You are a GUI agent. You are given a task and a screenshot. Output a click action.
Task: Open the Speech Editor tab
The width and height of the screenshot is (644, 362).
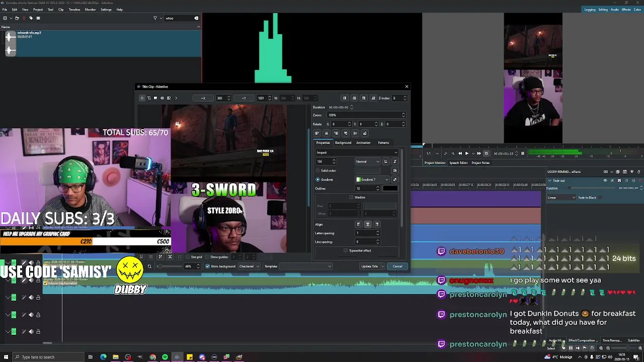point(458,163)
